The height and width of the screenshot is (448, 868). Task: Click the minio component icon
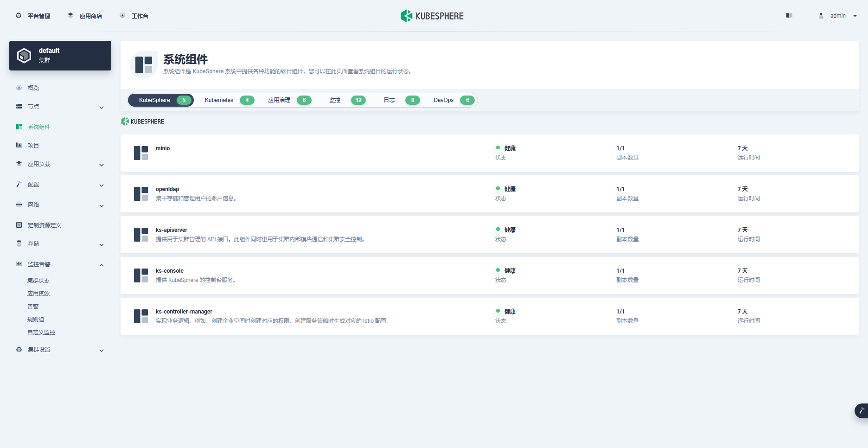pos(141,153)
